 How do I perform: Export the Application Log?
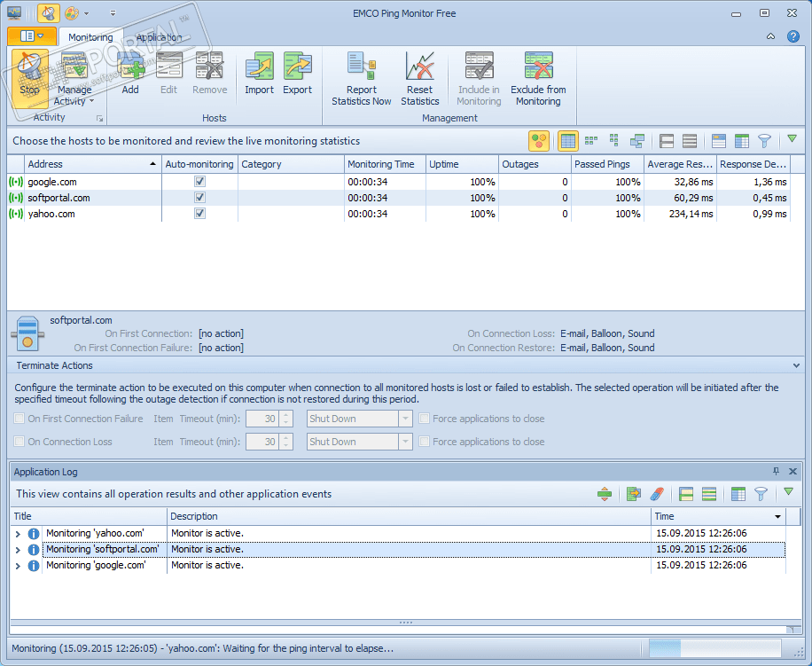coord(633,494)
